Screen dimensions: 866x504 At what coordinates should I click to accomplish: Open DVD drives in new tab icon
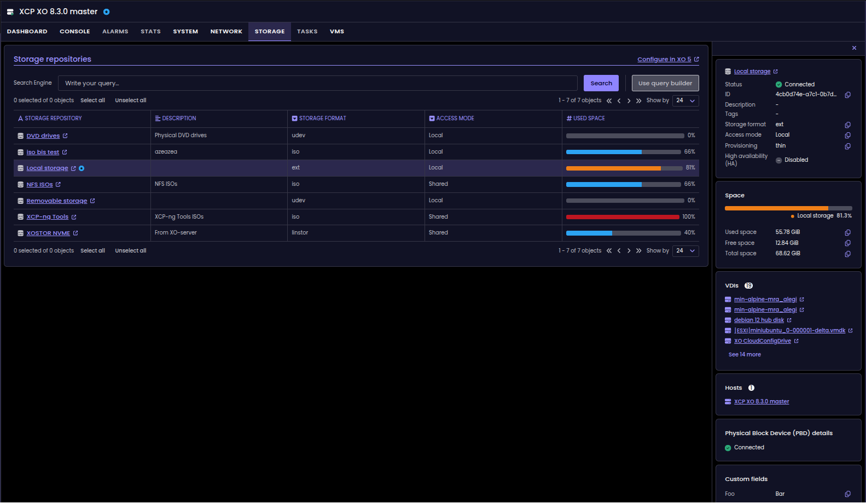pos(65,136)
